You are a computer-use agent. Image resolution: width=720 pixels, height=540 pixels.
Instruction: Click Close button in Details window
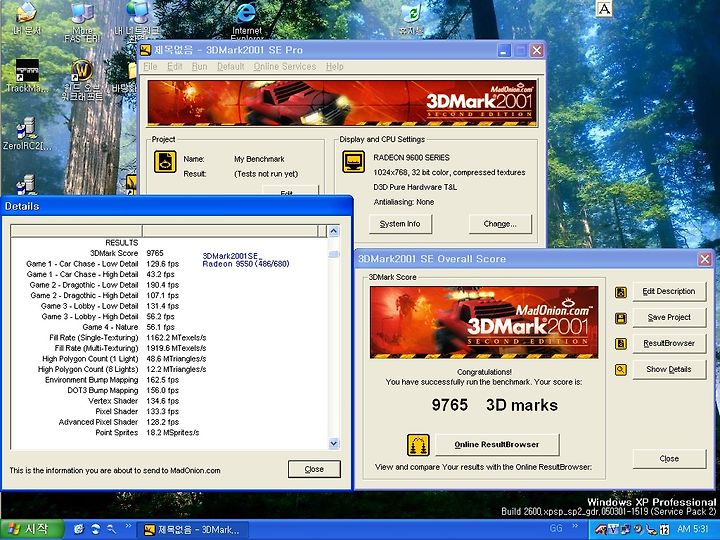314,469
